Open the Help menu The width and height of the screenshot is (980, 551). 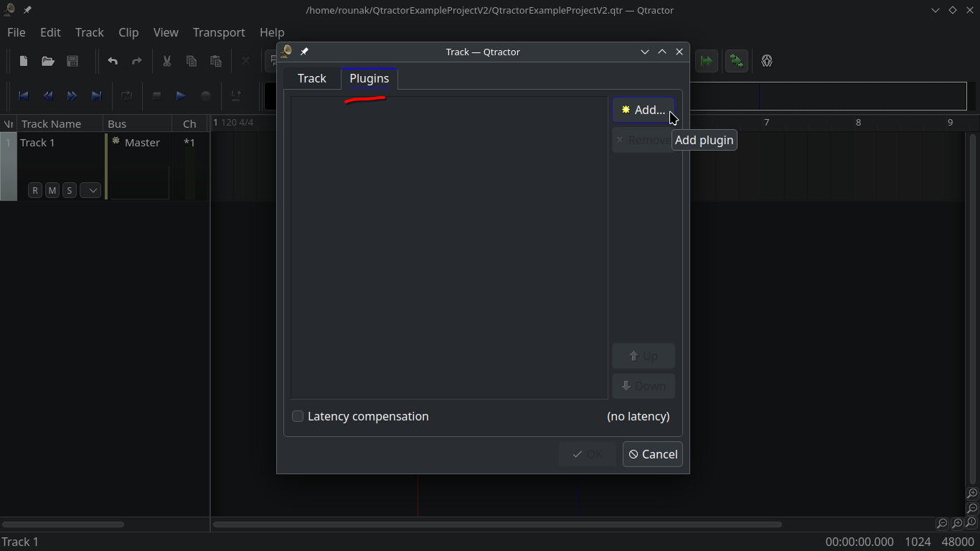[272, 32]
